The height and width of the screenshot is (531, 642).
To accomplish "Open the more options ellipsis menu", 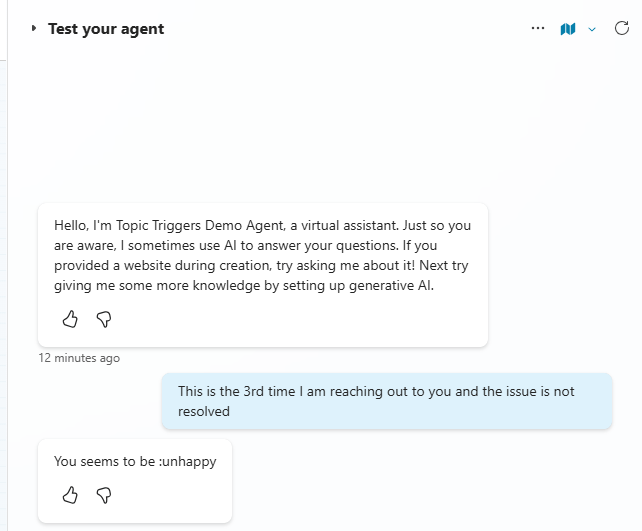I will coord(538,29).
